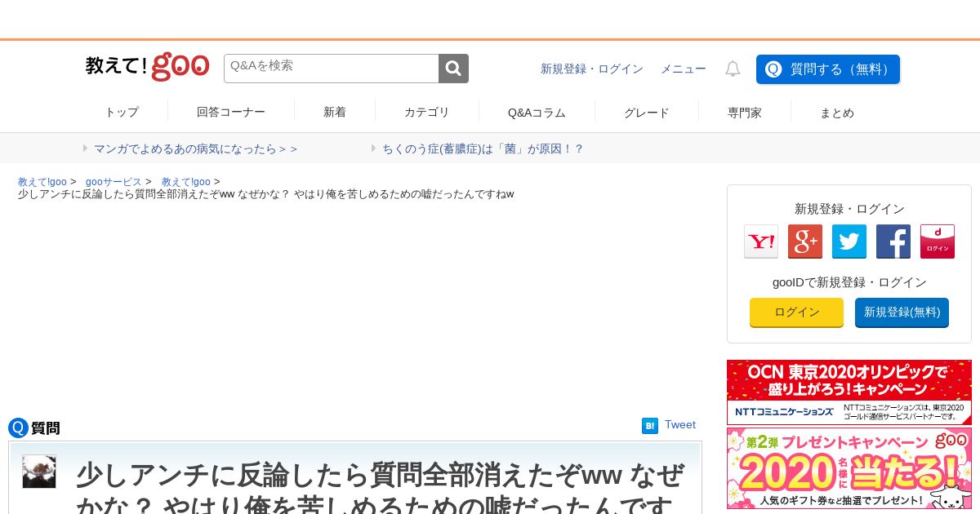Click the gooIDで新規登録・ログイン text
The width and height of the screenshot is (980, 514).
coord(849,282)
